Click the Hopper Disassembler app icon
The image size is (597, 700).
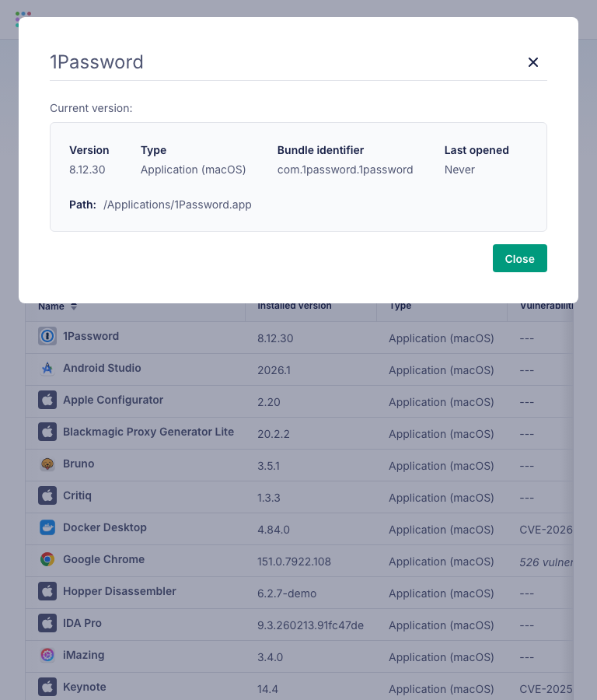[47, 591]
